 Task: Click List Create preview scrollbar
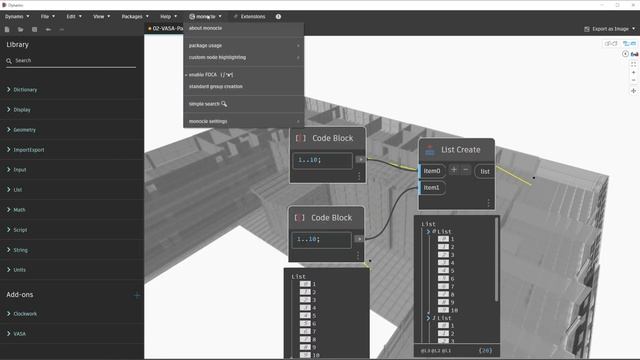[496, 260]
